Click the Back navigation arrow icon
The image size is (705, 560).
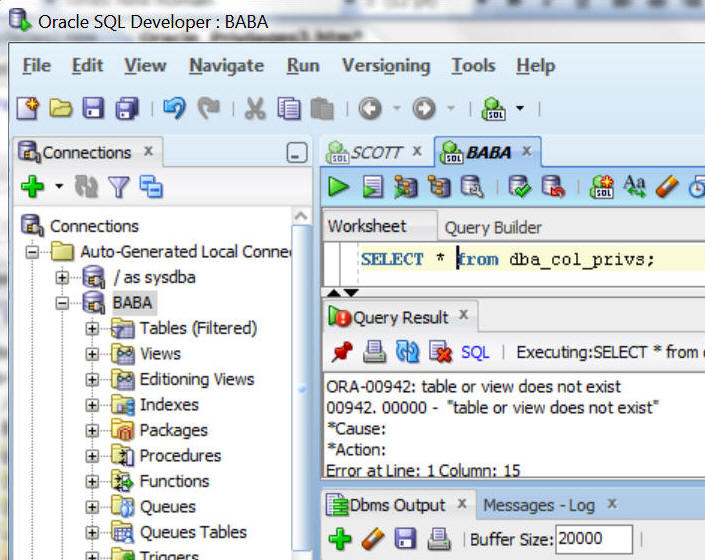370,108
